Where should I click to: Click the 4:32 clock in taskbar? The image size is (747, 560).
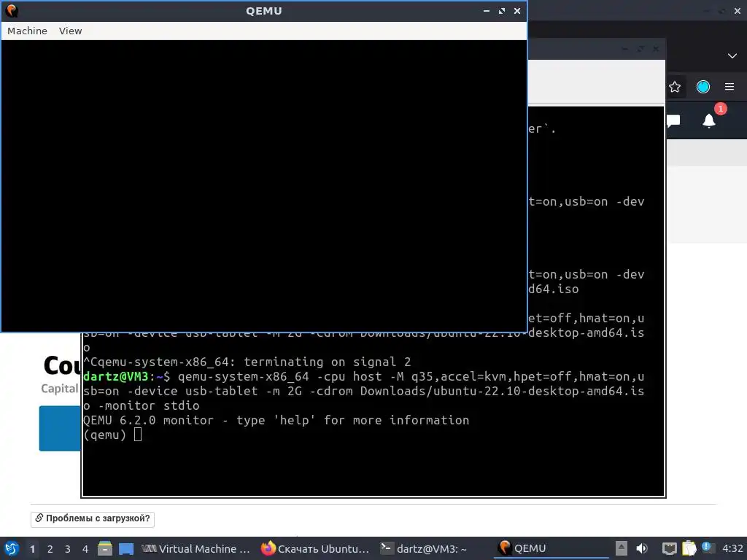732,548
